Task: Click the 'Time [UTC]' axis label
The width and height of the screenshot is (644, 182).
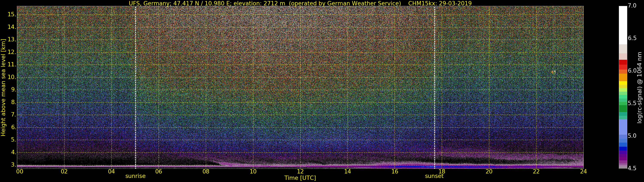Action: point(300,178)
